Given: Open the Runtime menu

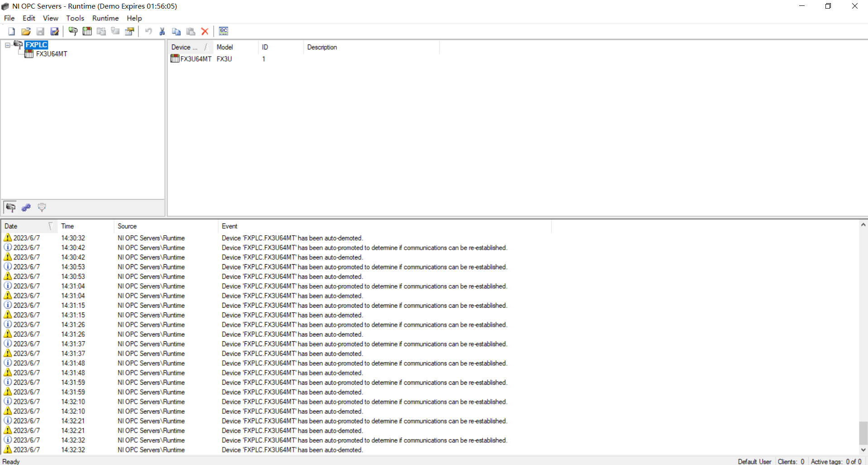Looking at the screenshot, I should pos(105,18).
